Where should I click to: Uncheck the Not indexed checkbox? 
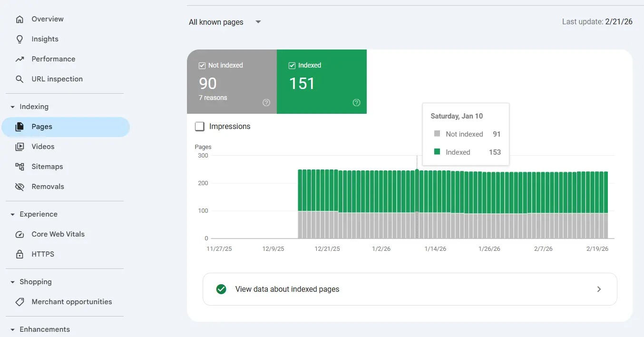click(202, 65)
